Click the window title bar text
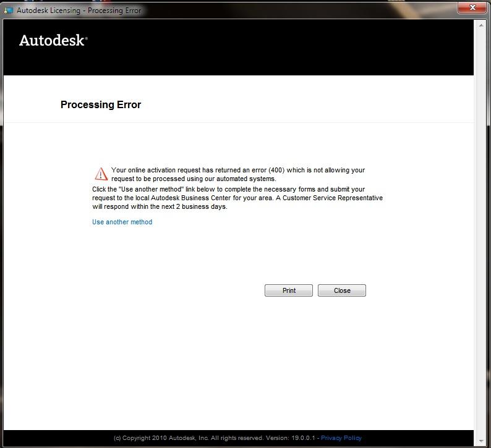The image size is (491, 448). pyautogui.click(x=79, y=11)
